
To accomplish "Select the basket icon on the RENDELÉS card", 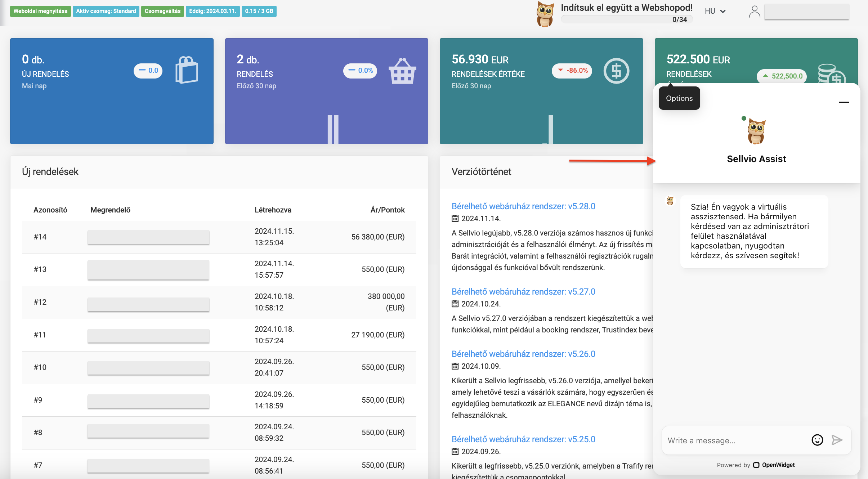I will (402, 72).
